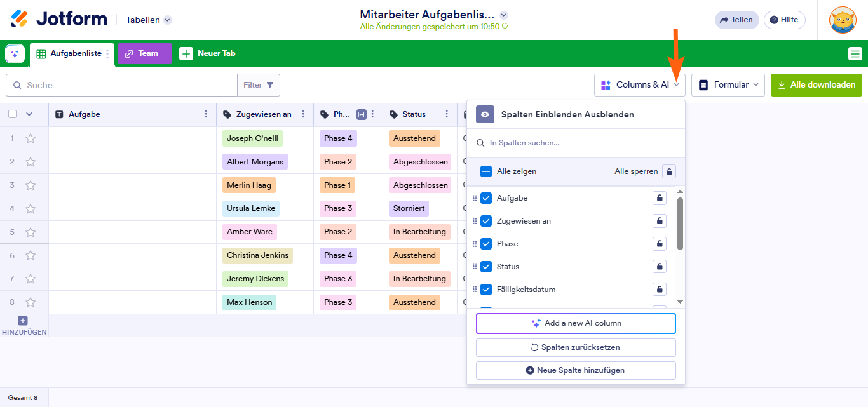Expand the Columns & AI dropdown
The height and width of the screenshot is (407, 868).
(x=640, y=85)
